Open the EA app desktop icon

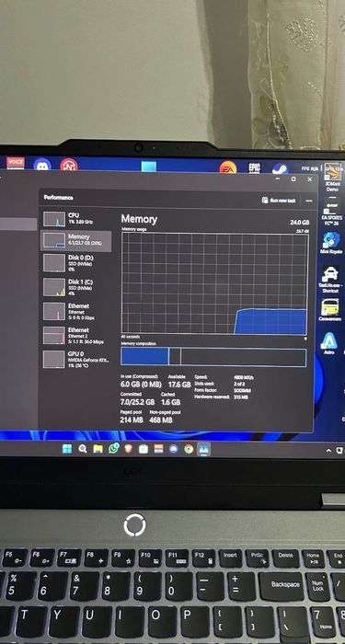227,167
